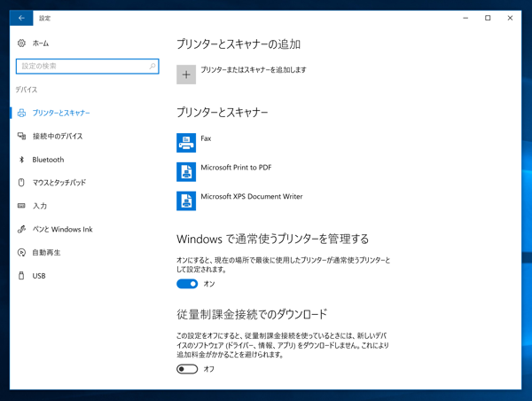Select the Fax printer icon

point(186,143)
